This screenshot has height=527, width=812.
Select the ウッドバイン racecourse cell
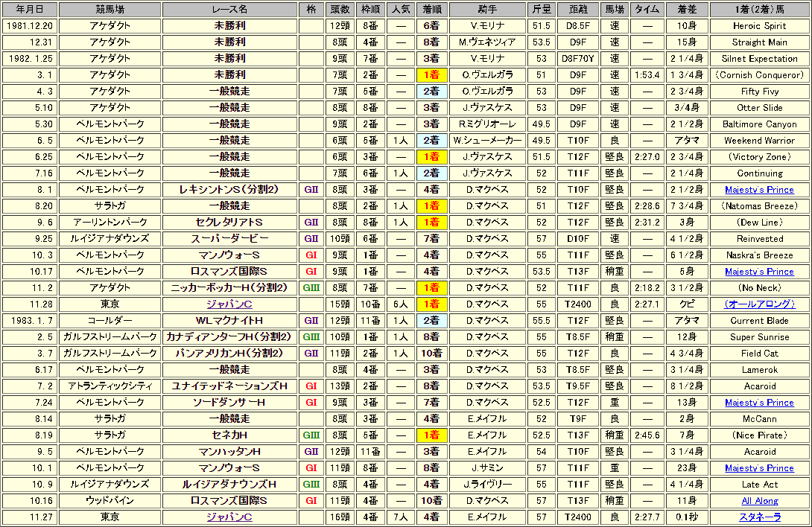(110, 501)
